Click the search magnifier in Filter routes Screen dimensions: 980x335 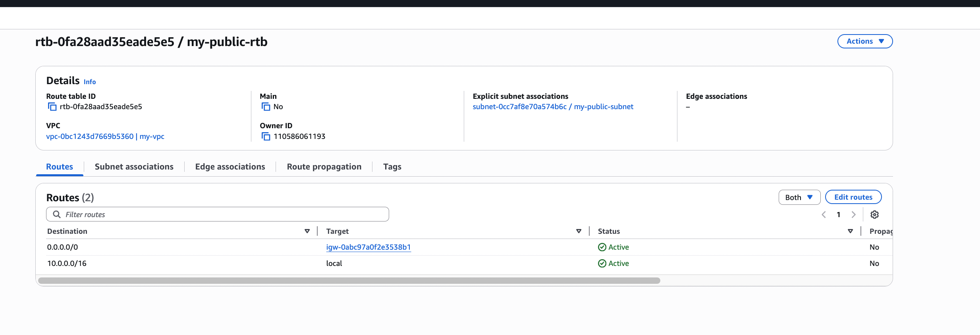[x=57, y=214]
